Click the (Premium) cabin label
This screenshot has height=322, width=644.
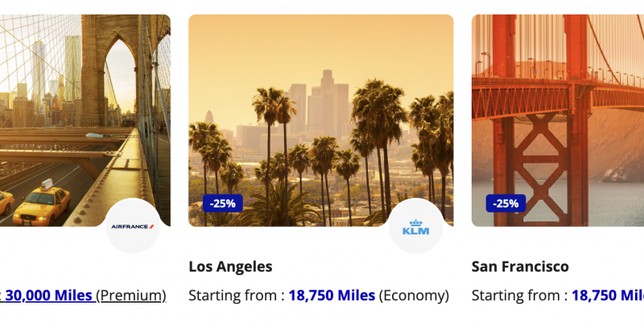tap(131, 295)
